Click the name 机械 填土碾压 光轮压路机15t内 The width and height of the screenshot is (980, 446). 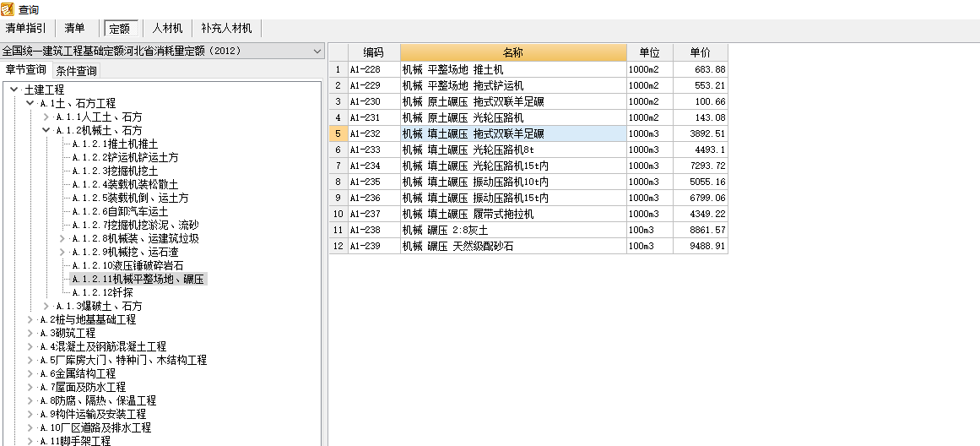coord(475,166)
